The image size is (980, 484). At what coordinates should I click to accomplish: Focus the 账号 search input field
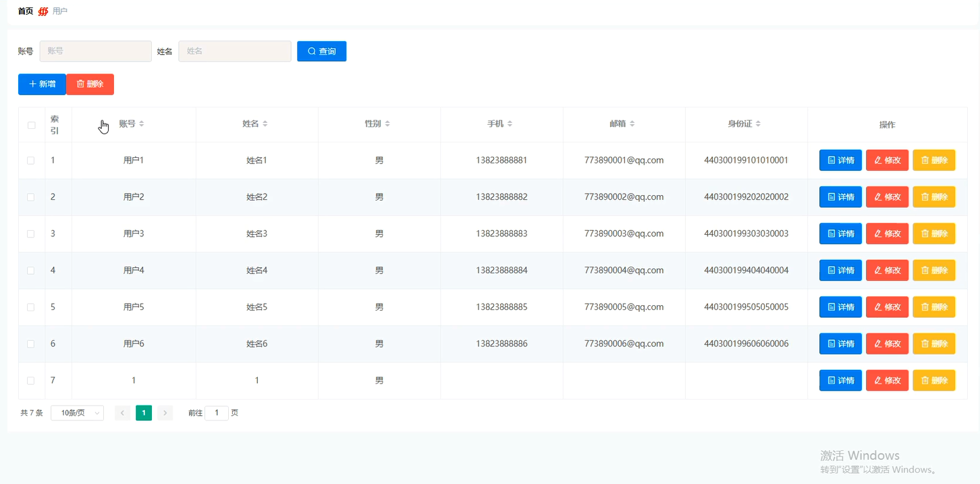(96, 51)
